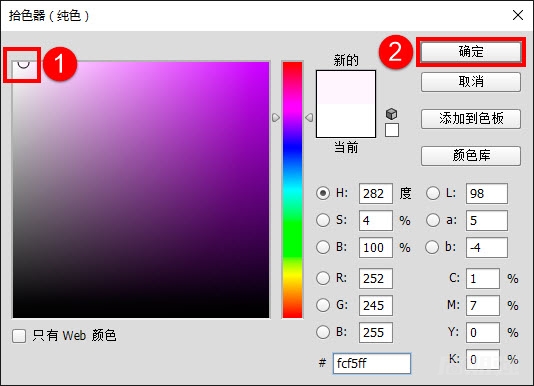Click the K black field showing 0
The width and height of the screenshot is (534, 386).
tap(483, 359)
